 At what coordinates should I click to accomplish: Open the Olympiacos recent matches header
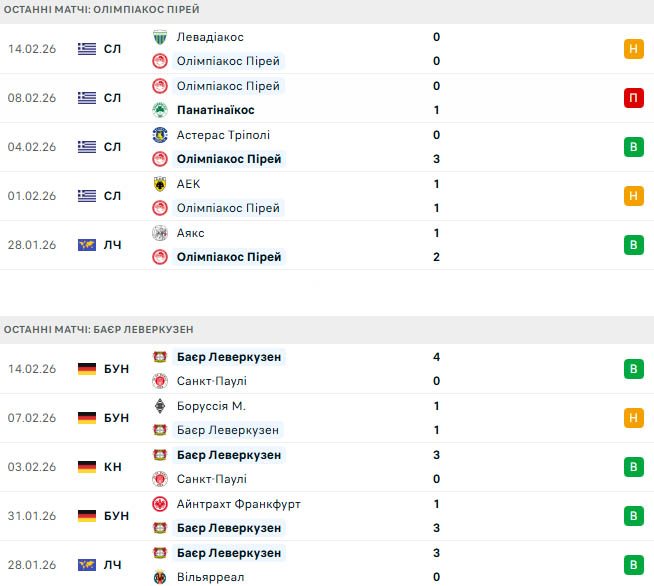101,9
